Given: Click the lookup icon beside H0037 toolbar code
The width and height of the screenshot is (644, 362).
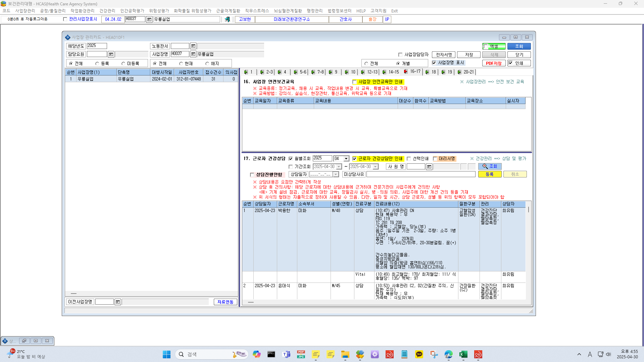Looking at the screenshot, I should coord(149,19).
